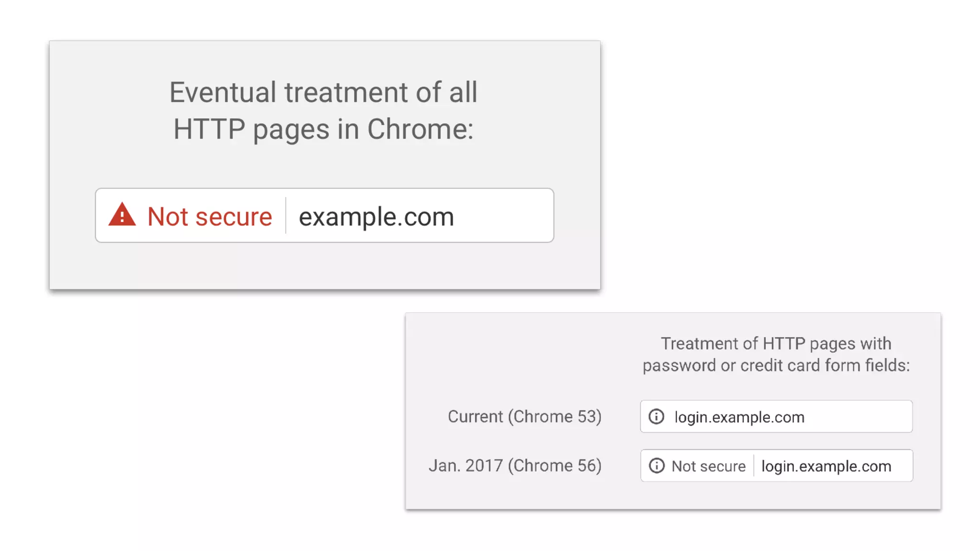Click the "HTTP pages in Chrome:" heading line

pos(323,129)
